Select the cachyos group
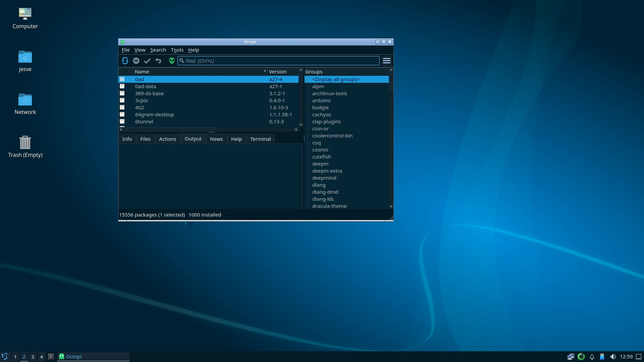This screenshot has width=644, height=362. [321, 115]
